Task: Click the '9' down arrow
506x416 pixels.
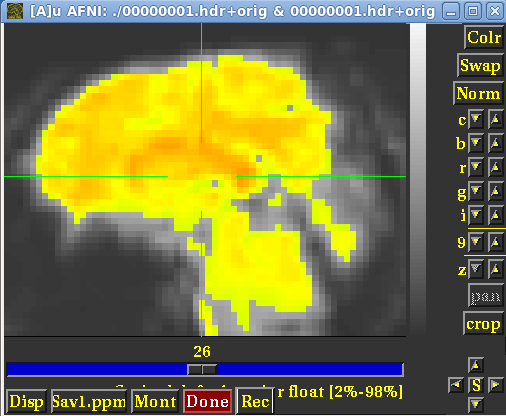Action: coord(476,242)
